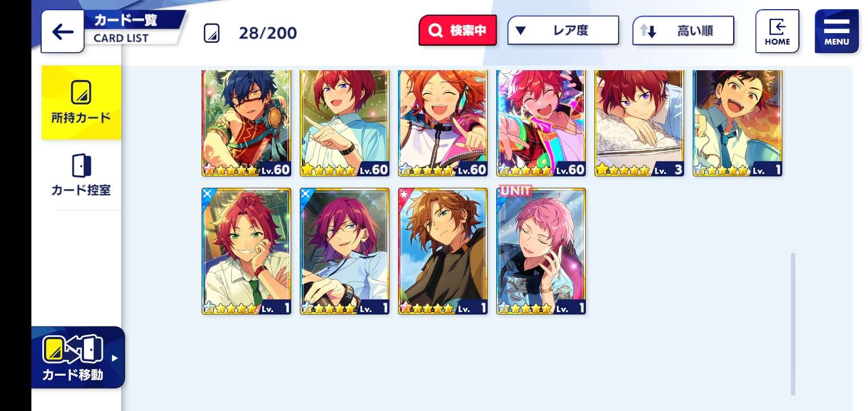This screenshot has height=411, width=868.
Task: Click the triangle on レア度 dropdown
Action: (x=520, y=31)
